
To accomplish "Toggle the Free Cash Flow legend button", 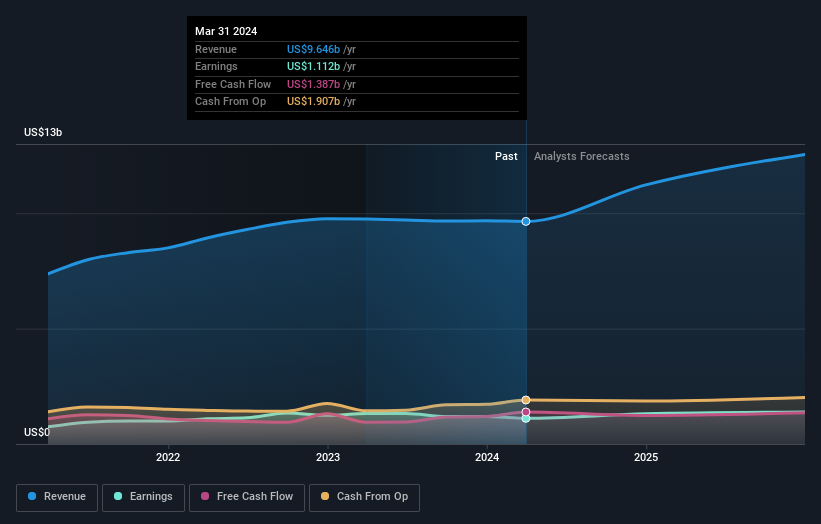I will [247, 497].
